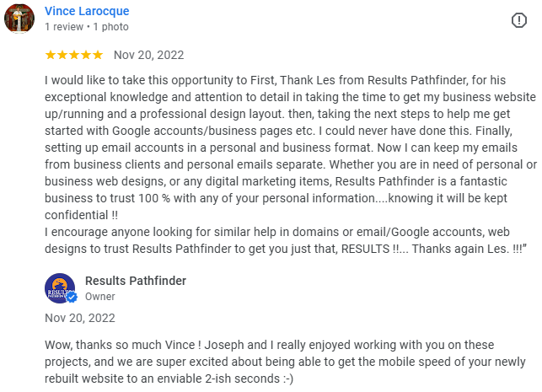Open the Results Pathfinder owner logo
Viewport: 542px width, 392px height.
click(60, 287)
